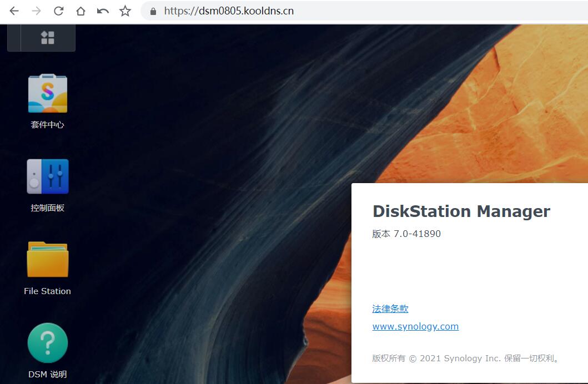View site security via padlock icon
The image size is (588, 384).
coord(153,11)
